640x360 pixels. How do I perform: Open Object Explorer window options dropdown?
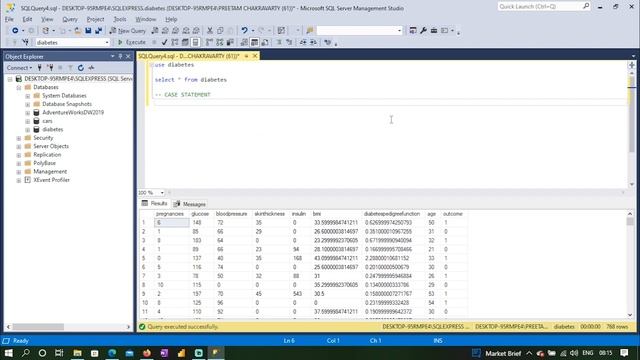point(113,56)
